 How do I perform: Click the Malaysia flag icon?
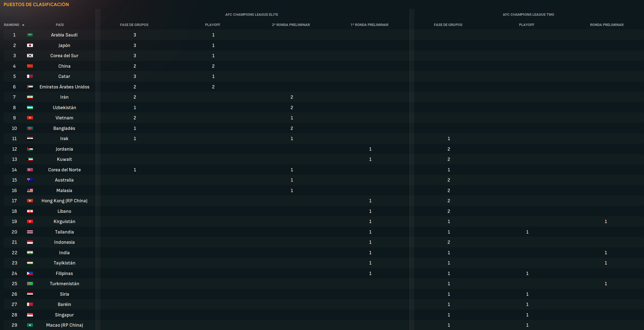coord(30,190)
